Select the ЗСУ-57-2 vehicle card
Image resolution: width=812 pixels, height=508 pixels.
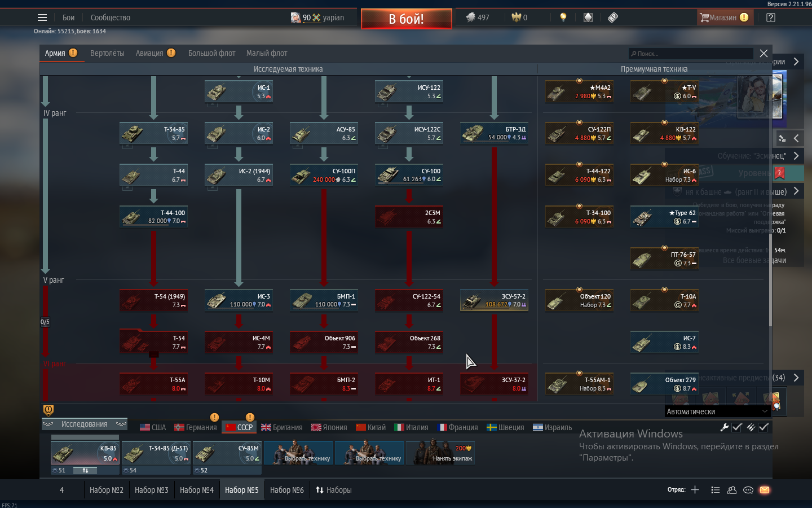point(494,300)
